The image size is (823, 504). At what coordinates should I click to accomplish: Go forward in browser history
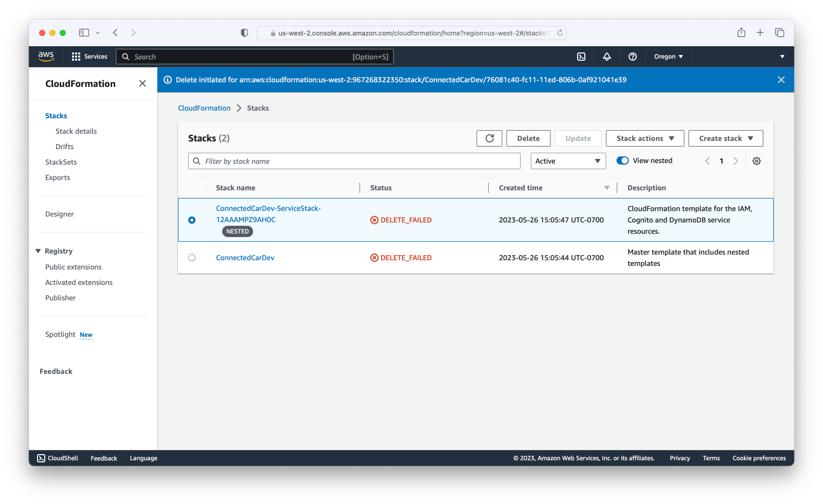point(133,32)
